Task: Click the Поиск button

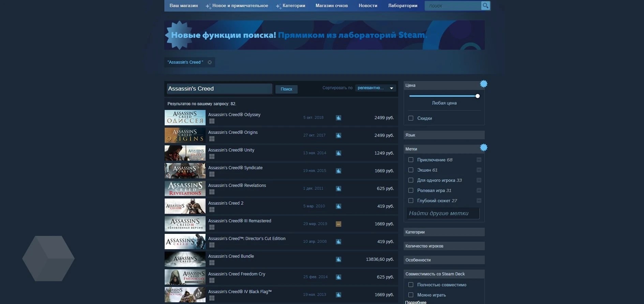Action: coord(286,89)
